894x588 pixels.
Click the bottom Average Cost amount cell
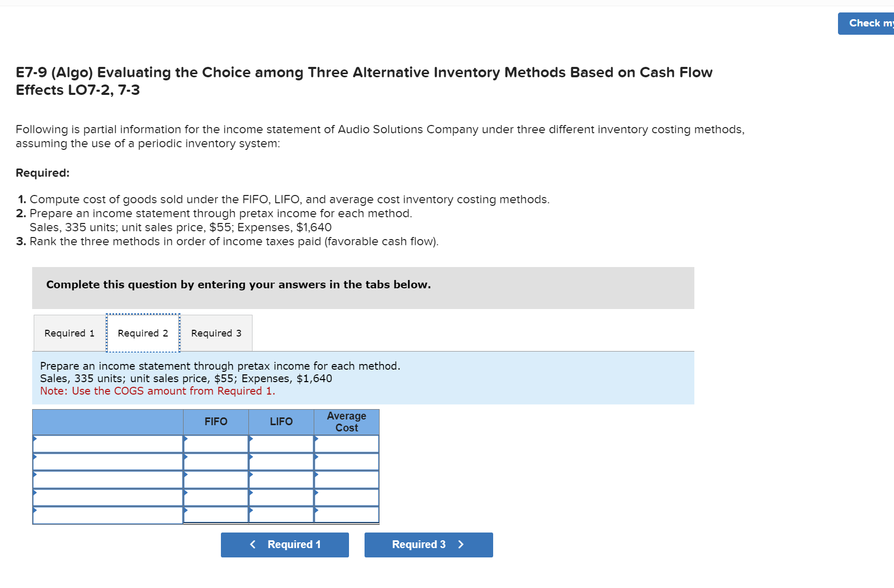[346, 514]
